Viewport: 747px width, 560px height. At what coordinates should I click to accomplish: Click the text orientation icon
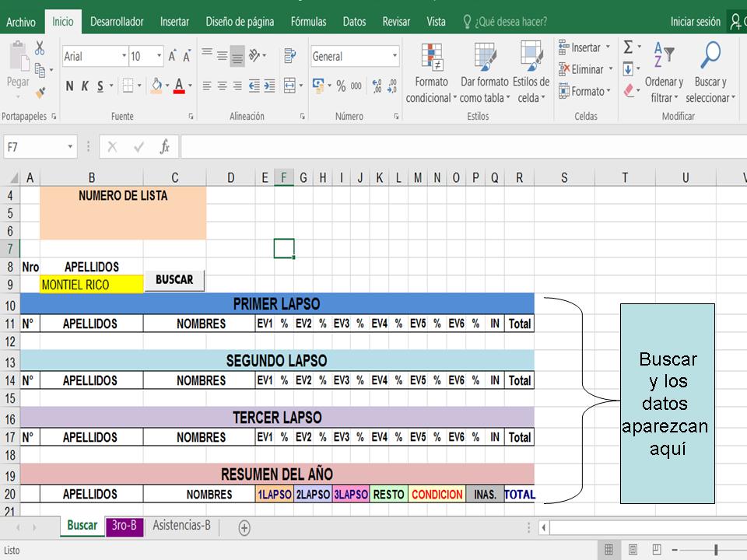(x=254, y=56)
